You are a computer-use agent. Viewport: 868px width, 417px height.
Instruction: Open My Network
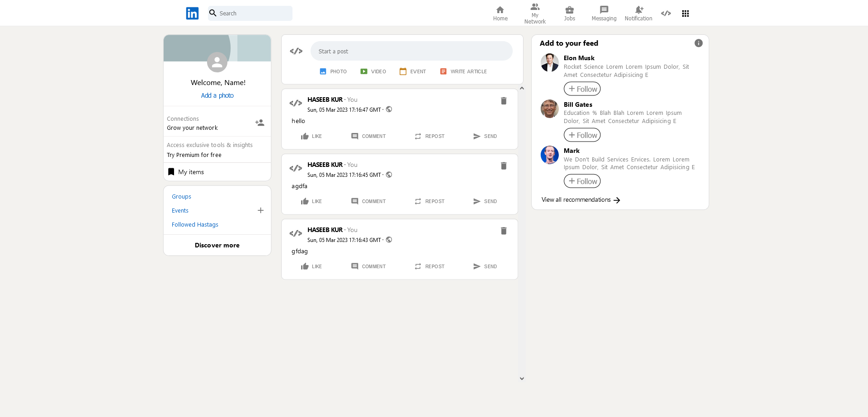pos(535,13)
